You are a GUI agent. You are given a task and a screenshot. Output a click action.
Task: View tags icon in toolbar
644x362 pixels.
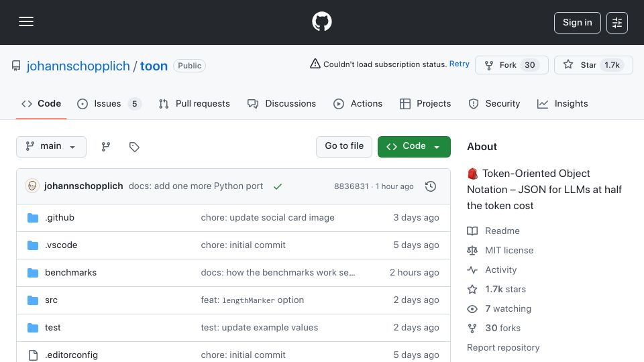point(134,147)
